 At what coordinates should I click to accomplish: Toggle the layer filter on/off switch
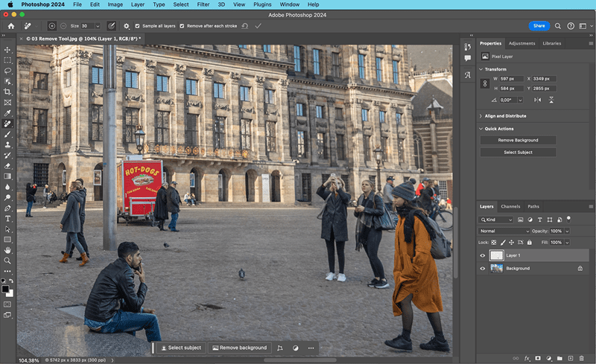tap(568, 220)
